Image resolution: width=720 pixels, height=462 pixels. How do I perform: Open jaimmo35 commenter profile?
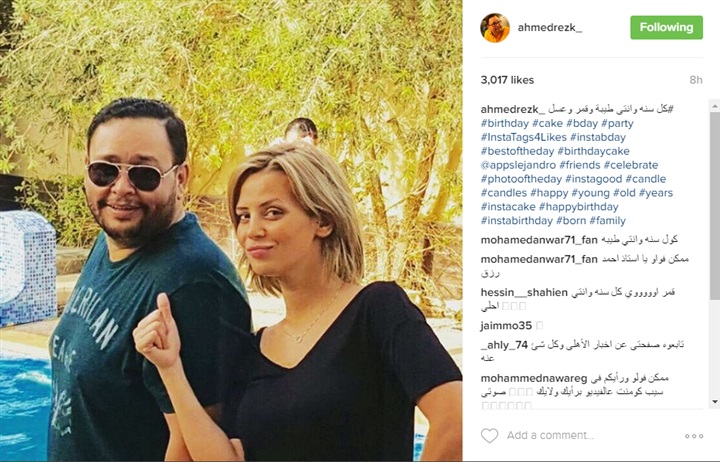[x=506, y=326]
